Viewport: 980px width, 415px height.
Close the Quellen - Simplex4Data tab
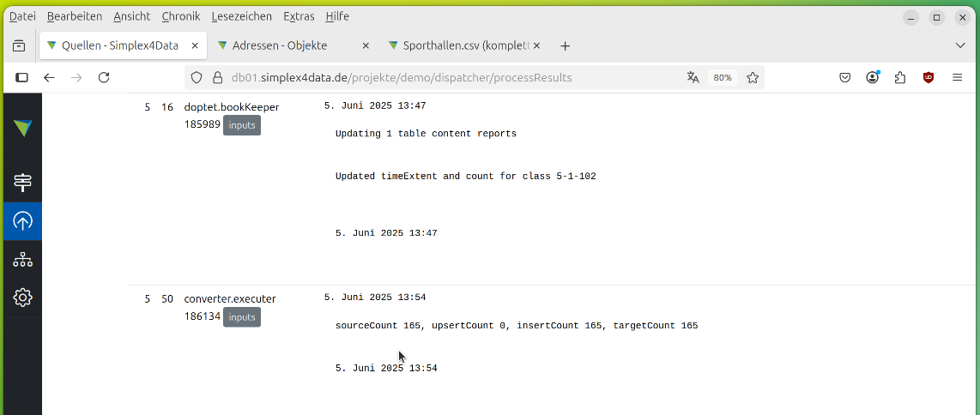coord(195,45)
